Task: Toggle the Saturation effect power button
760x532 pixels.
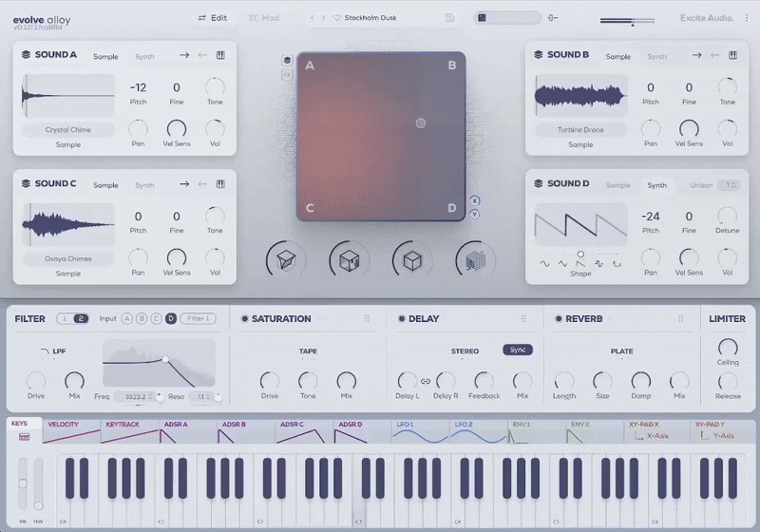Action: point(244,319)
